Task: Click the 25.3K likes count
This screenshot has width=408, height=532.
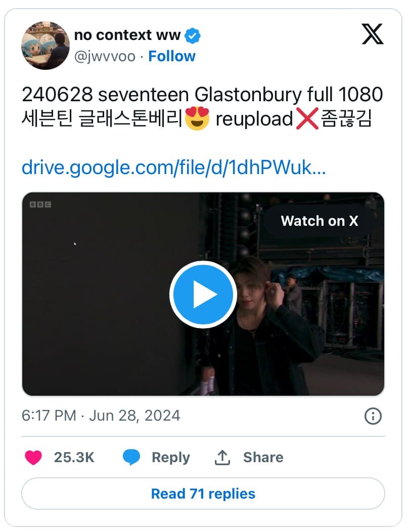Action: (x=74, y=458)
